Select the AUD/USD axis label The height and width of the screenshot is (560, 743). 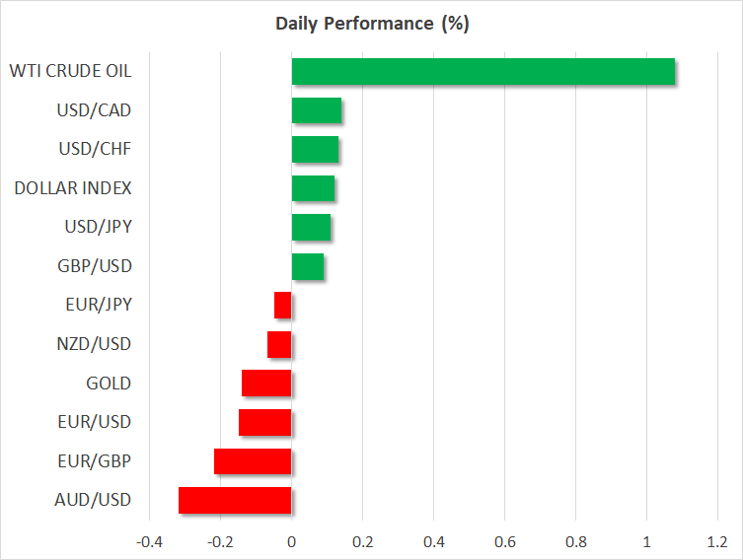click(x=95, y=500)
